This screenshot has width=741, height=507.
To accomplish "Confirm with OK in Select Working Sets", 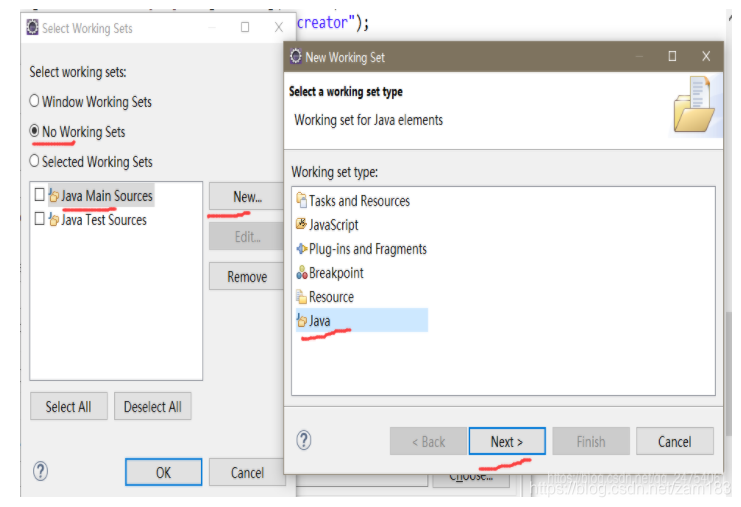I will click(x=164, y=472).
